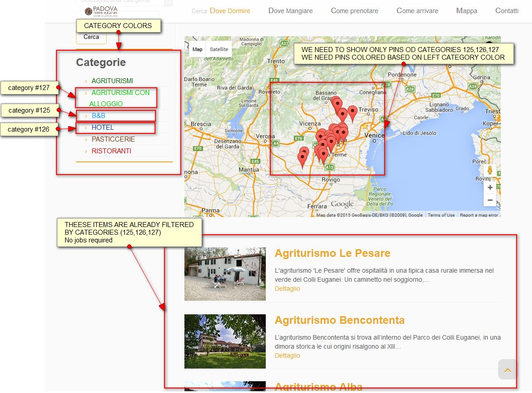Open the RISTORANTI category
Image resolution: width=532 pixels, height=393 pixels.
(111, 151)
